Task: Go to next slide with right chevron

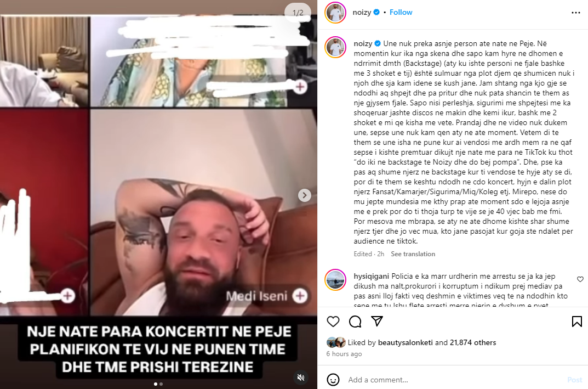Action: click(x=305, y=195)
